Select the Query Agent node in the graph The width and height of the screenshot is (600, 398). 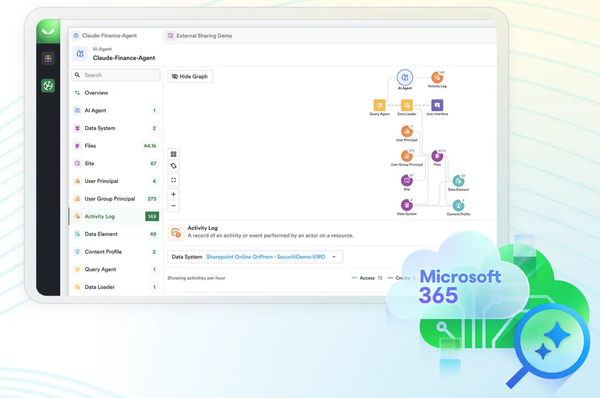click(x=379, y=105)
